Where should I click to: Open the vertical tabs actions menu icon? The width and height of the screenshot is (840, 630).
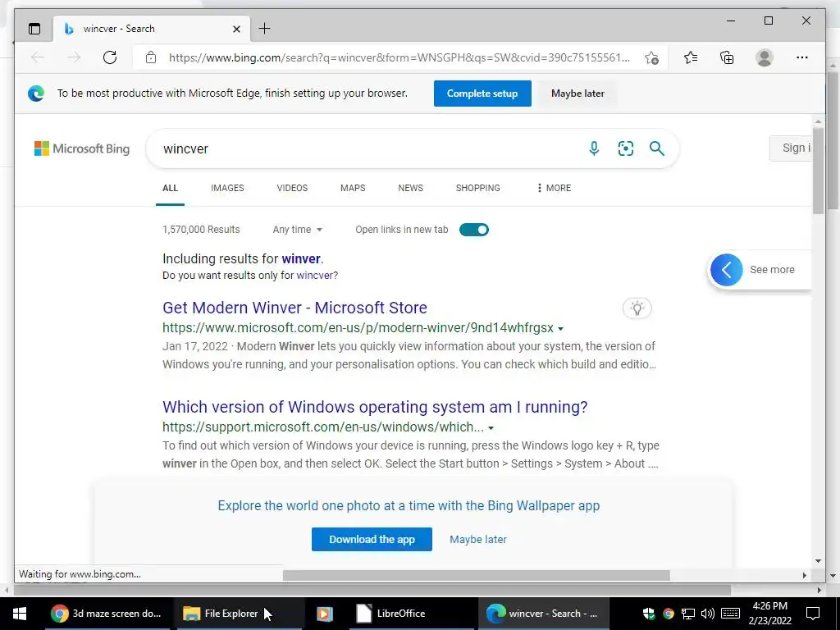[34, 29]
